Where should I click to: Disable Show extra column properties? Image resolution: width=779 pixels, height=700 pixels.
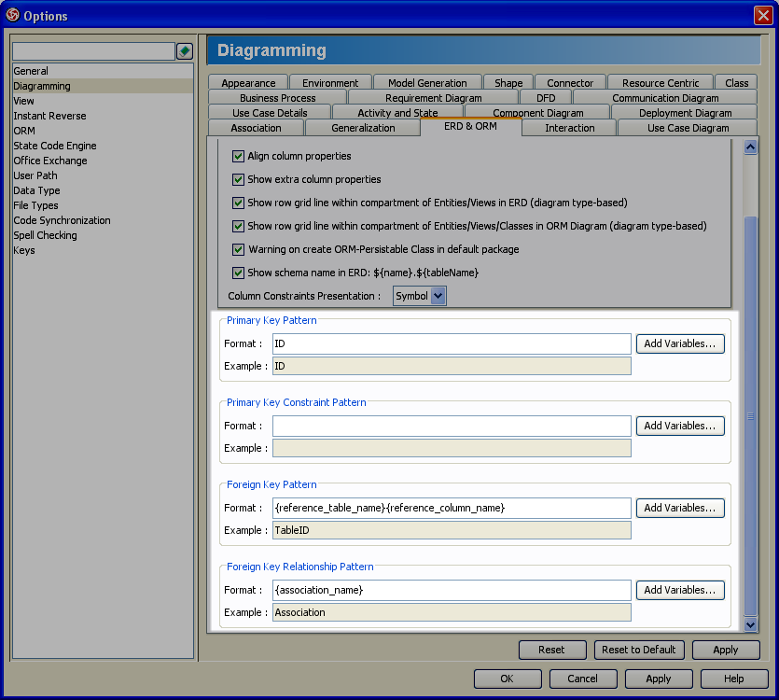238,179
